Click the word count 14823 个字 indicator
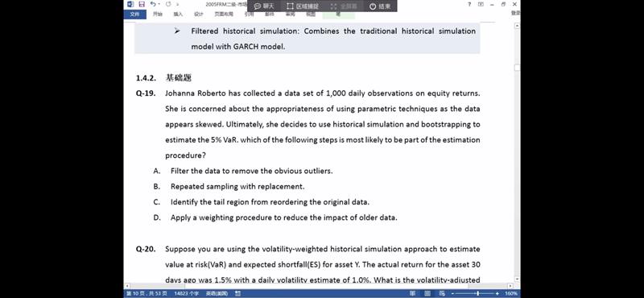The height and width of the screenshot is (298, 644). (x=187, y=293)
